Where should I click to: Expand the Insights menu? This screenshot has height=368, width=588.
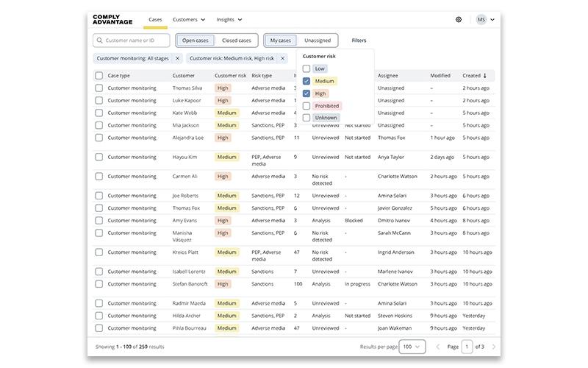tap(229, 20)
